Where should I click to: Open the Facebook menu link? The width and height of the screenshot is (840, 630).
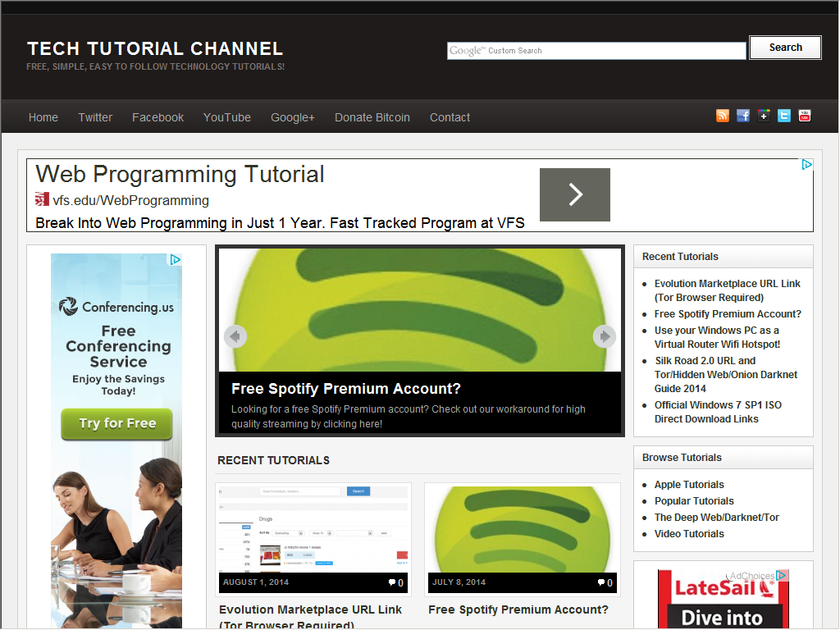158,117
